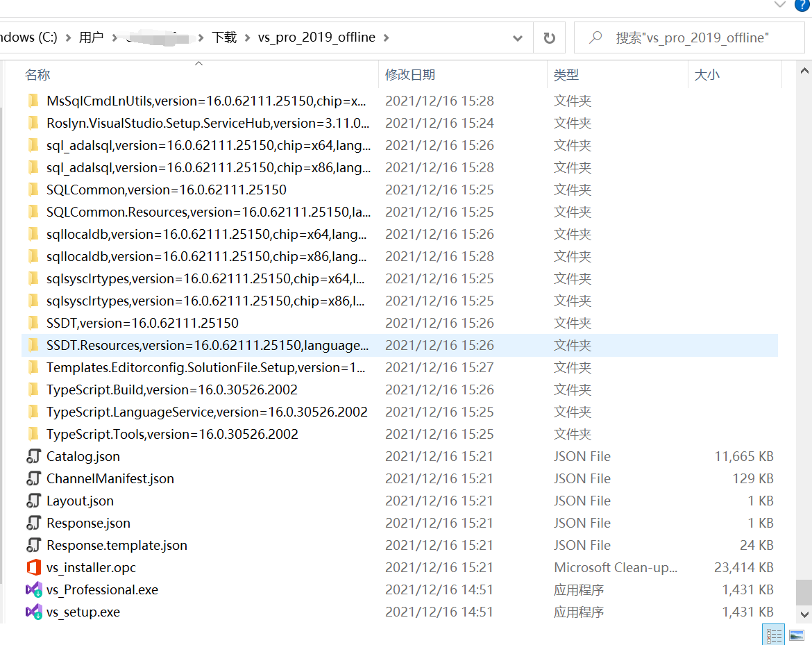The height and width of the screenshot is (645, 812).
Task: Switch to large thumbnails view icon
Action: (x=797, y=635)
